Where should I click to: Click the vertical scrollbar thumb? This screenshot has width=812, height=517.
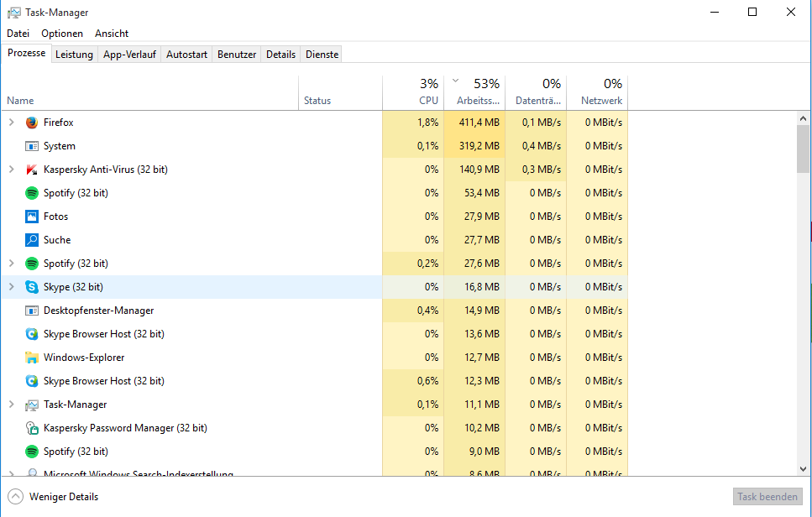click(x=804, y=149)
